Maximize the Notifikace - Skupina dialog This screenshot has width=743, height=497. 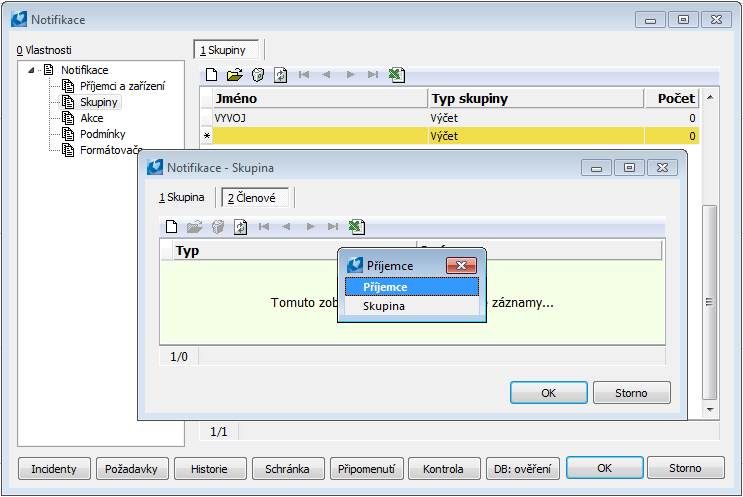pos(629,168)
